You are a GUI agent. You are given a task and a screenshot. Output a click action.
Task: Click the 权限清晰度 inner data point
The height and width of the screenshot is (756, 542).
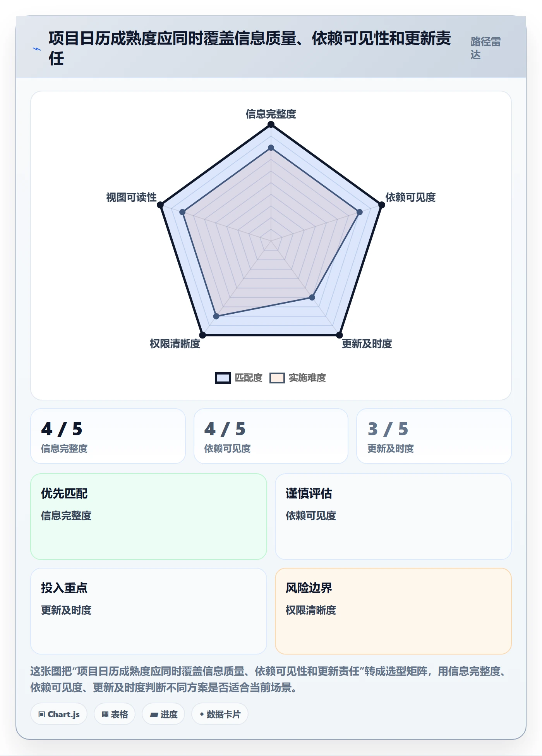216,316
